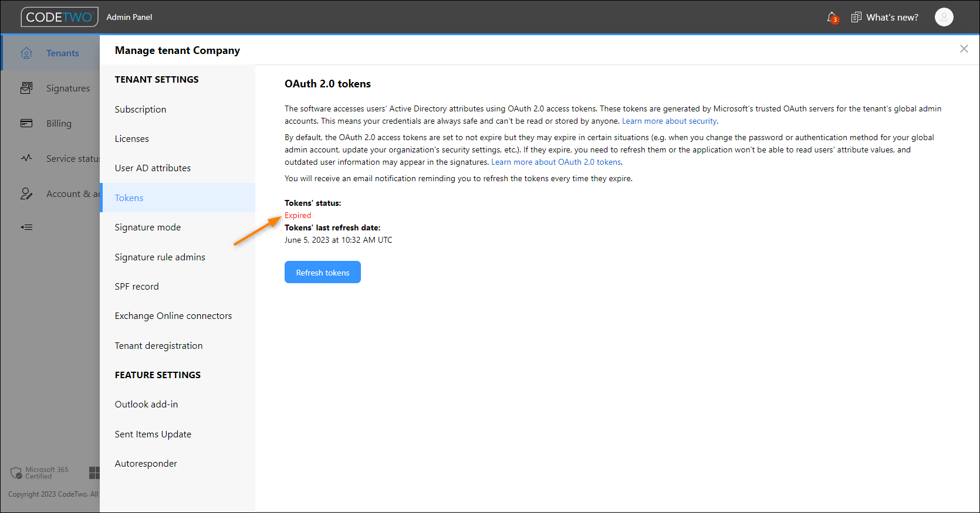980x513 pixels.
Task: Click the FEATURE SETTINGS section header
Action: tap(158, 375)
